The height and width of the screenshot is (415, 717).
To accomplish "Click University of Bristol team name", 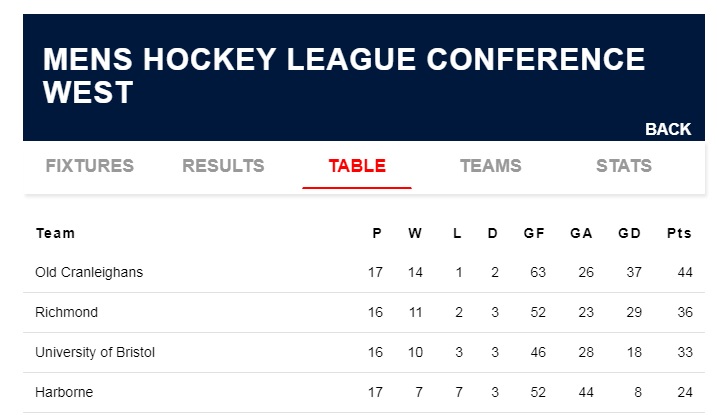I will (x=95, y=352).
